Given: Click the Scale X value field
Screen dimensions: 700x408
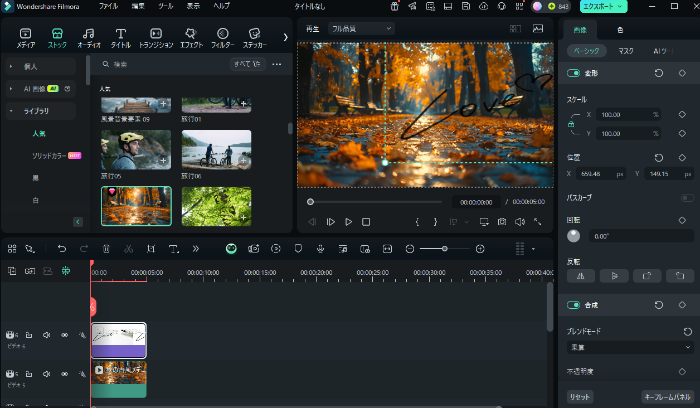Looking at the screenshot, I should pos(629,115).
